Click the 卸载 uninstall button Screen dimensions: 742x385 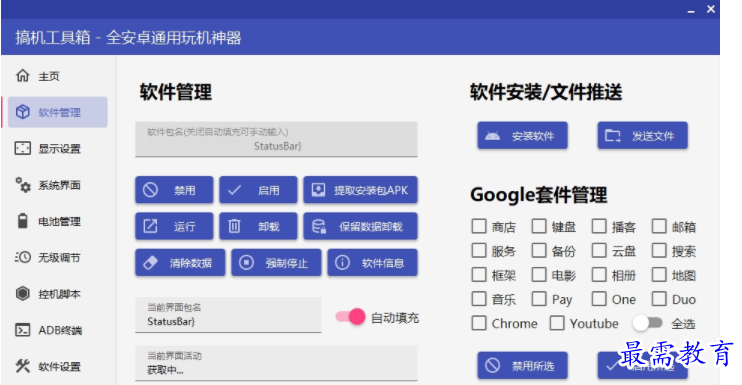tap(258, 227)
